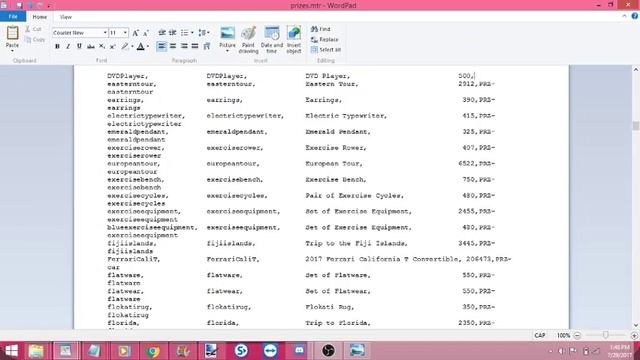Click the Save icon in quick access toolbar
The width and height of the screenshot is (640, 360).
click(x=19, y=5)
